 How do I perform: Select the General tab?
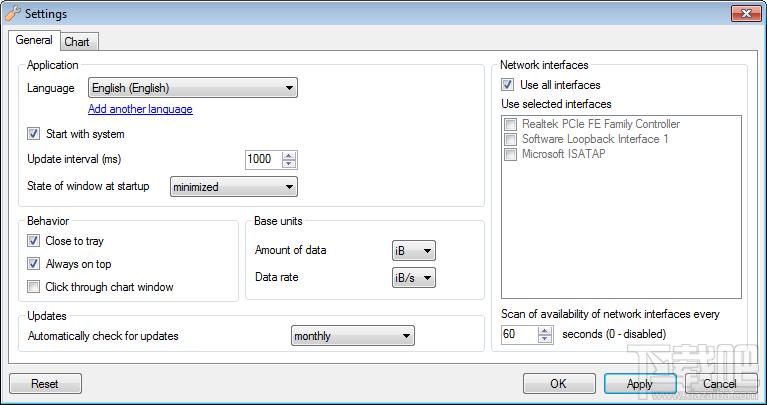[34, 41]
